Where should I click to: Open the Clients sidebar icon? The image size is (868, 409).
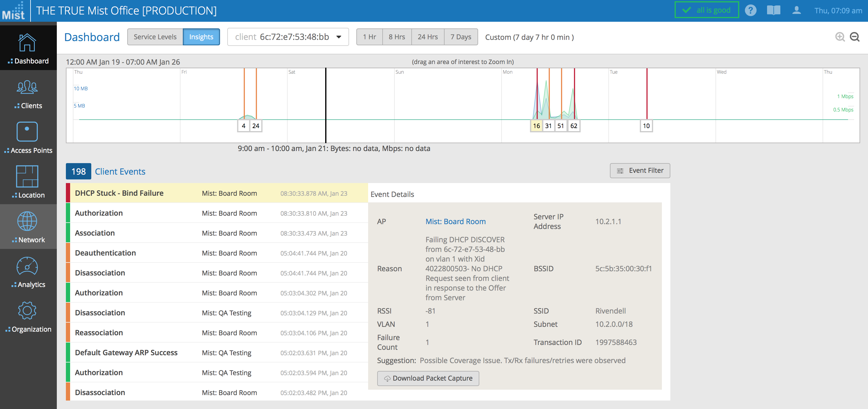coord(27,87)
